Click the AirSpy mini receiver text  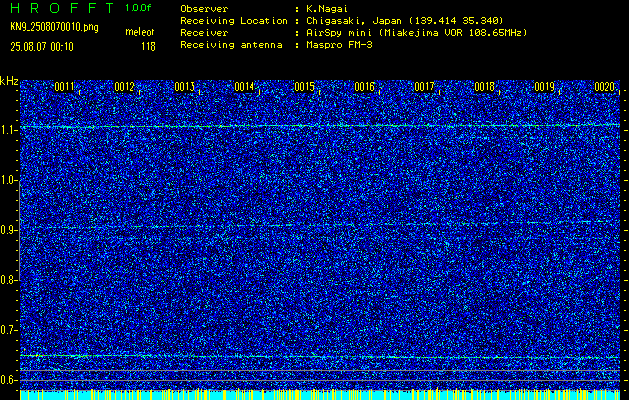tap(416, 33)
